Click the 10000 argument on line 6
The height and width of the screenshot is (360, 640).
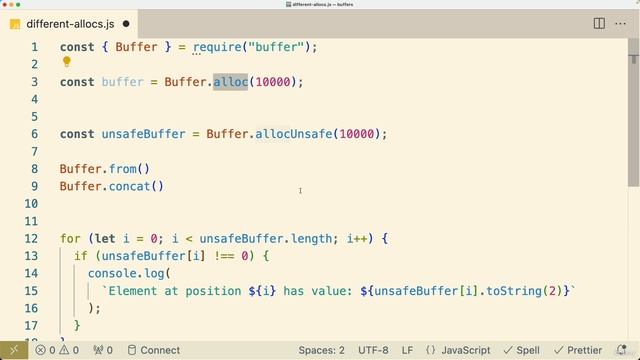tap(357, 134)
